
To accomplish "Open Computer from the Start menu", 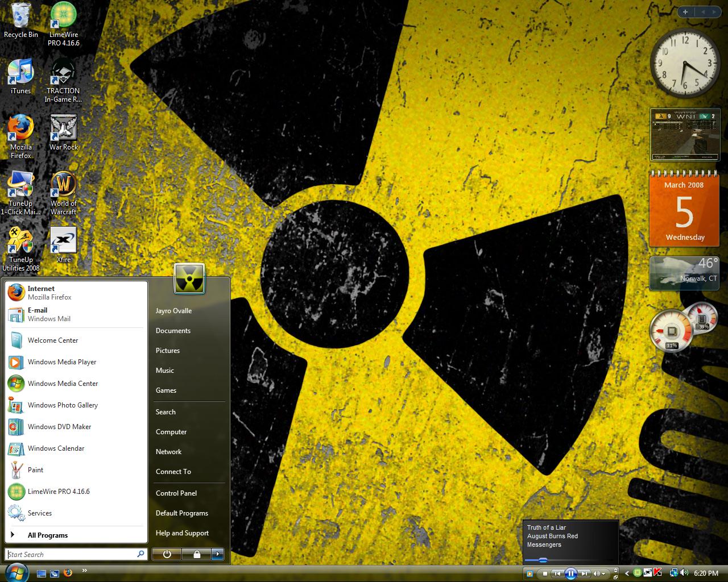I will tap(189, 432).
